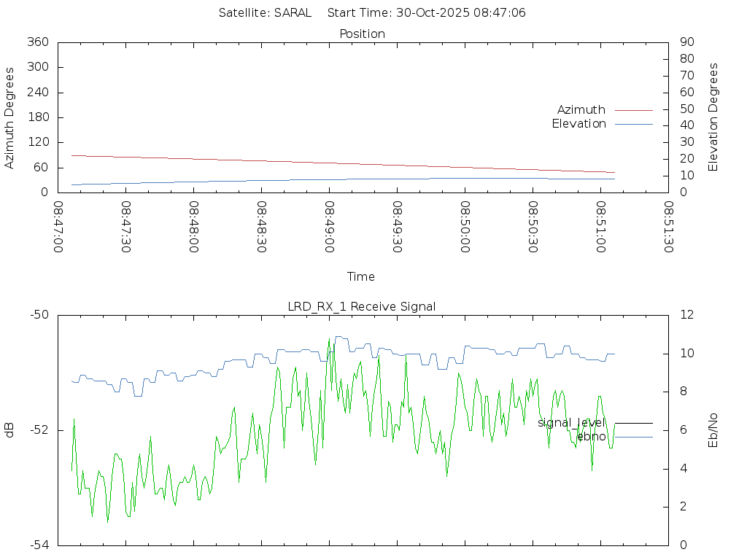Click the red Azimuth legend line sample
The height and width of the screenshot is (560, 747).
tap(633, 110)
